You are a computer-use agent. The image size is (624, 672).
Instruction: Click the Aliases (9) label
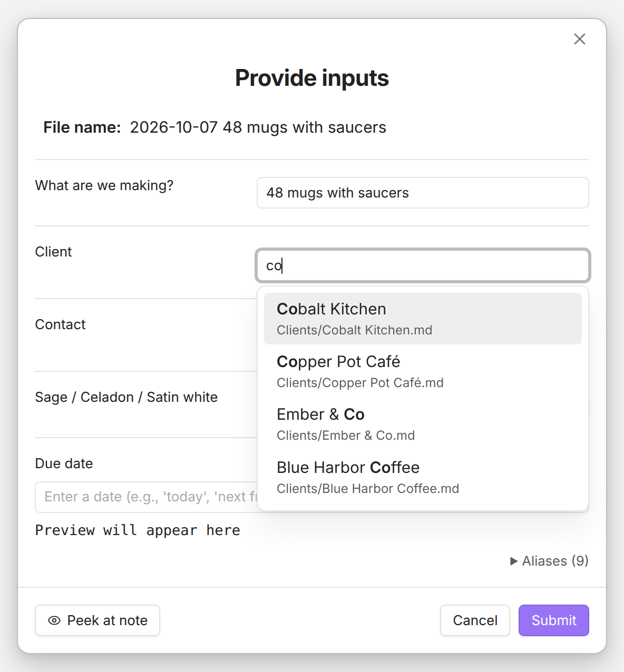(555, 561)
